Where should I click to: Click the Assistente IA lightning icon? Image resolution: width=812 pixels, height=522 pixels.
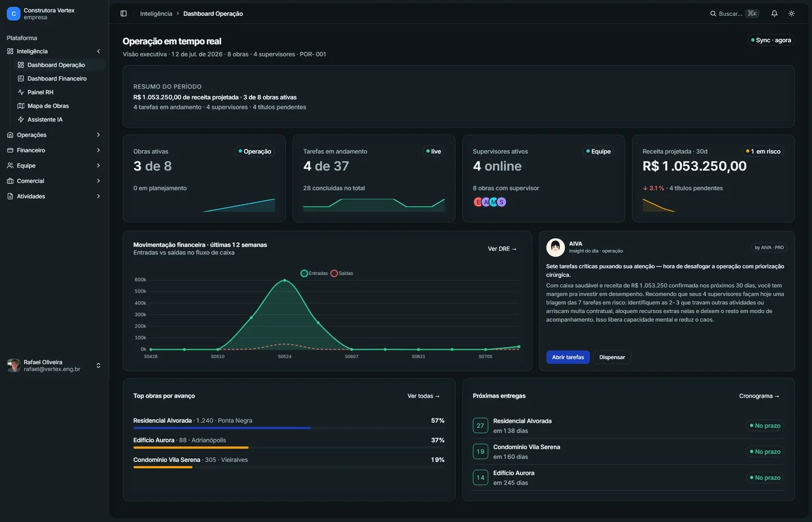21,120
